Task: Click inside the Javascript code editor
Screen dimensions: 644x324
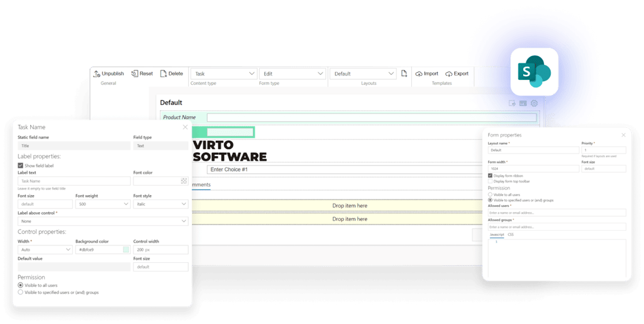Action: coord(557,259)
